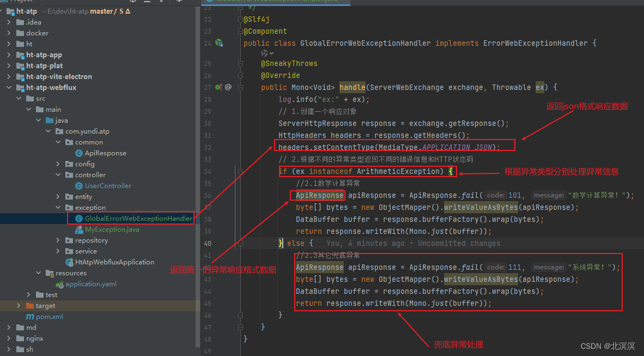Click the pom.xml Maven icon

click(x=30, y=317)
